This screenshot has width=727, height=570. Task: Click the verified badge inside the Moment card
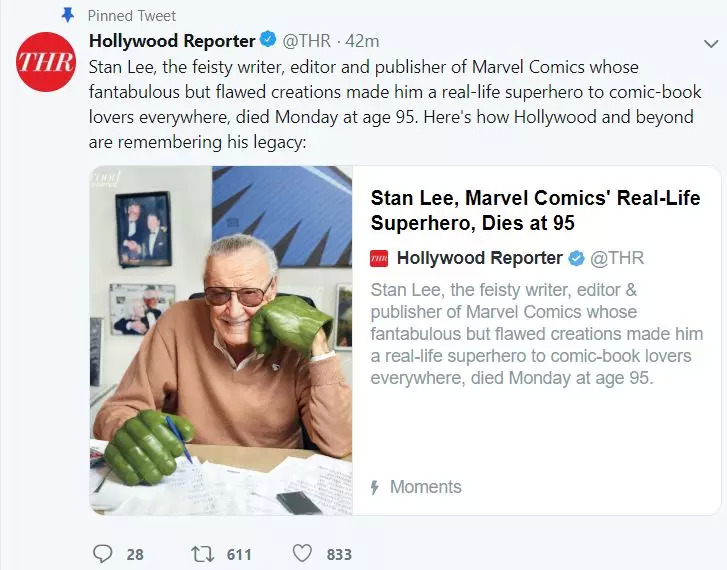[x=577, y=258]
